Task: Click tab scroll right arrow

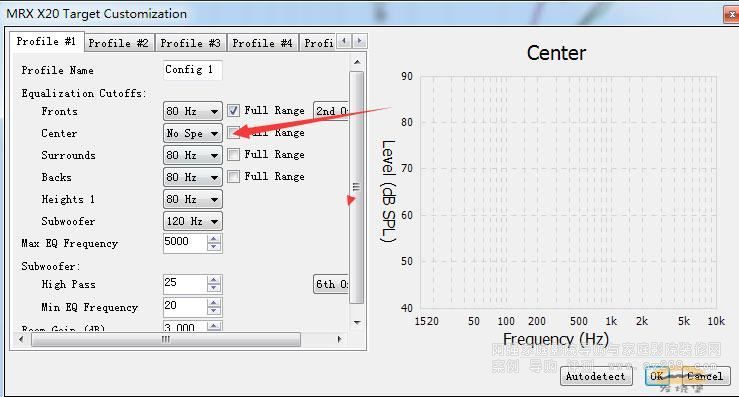Action: coord(360,41)
